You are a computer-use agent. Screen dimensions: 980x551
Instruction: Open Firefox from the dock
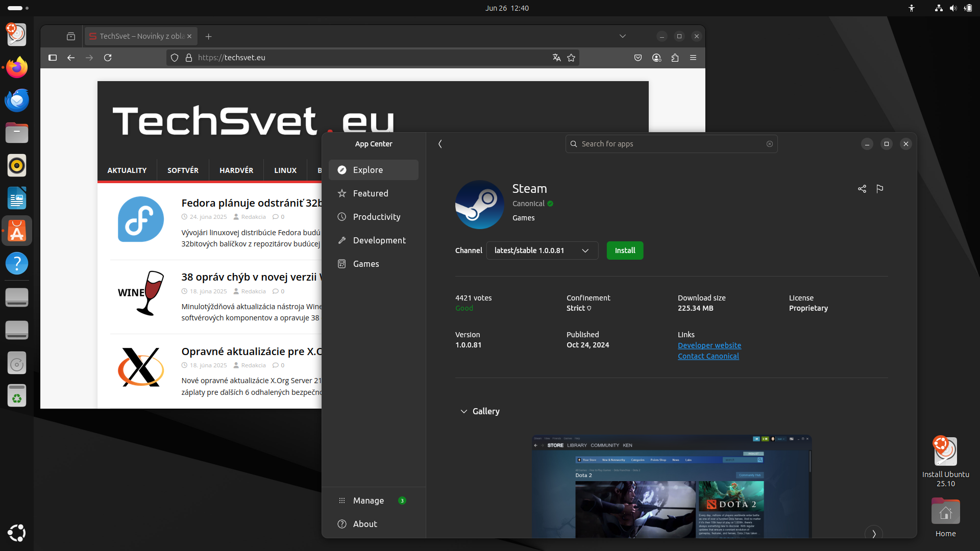17,67
